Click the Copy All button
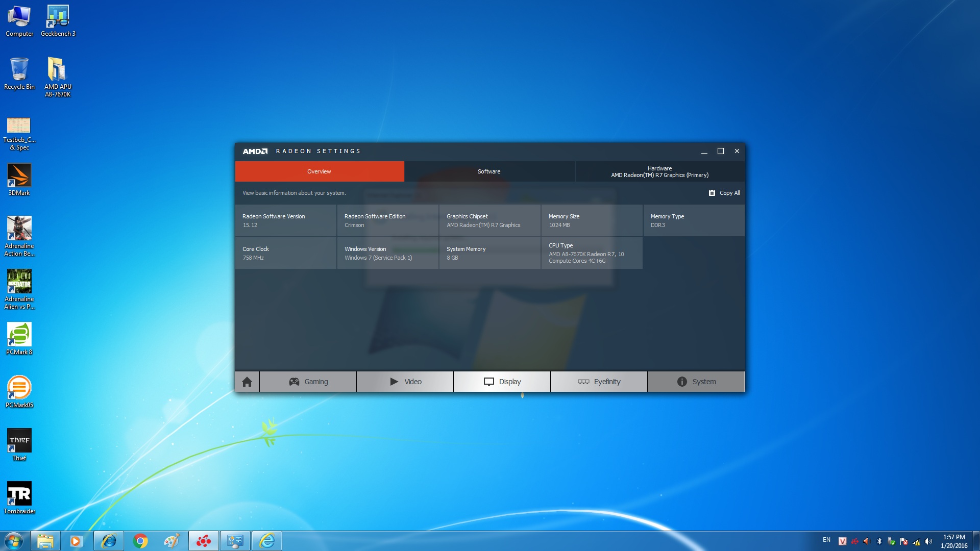Screen dimensions: 980x551 (724, 193)
